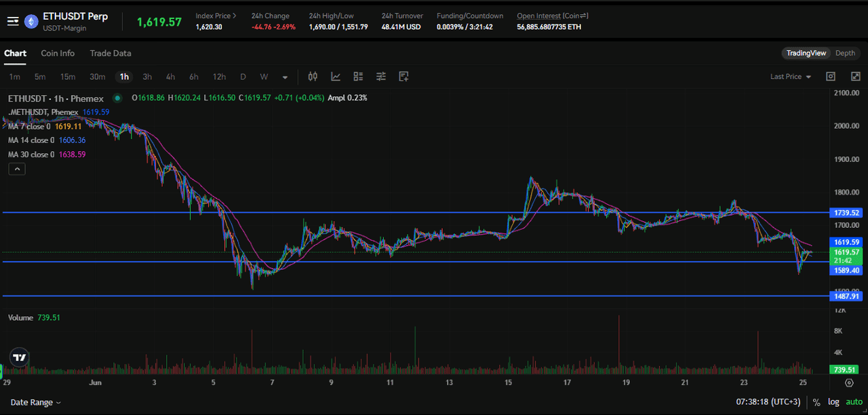This screenshot has width=868, height=415.
Task: Click the TradingView logo on chart
Action: (19, 357)
